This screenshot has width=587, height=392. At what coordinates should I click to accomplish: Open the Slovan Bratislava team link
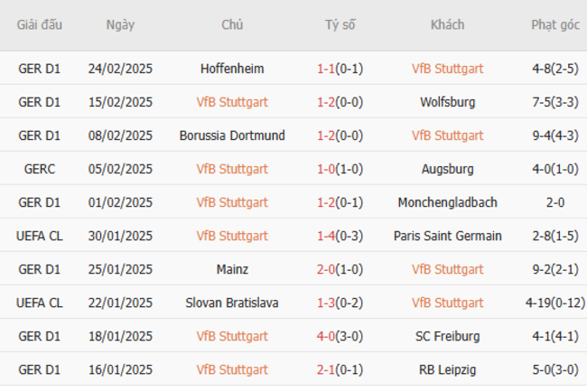[x=232, y=303]
